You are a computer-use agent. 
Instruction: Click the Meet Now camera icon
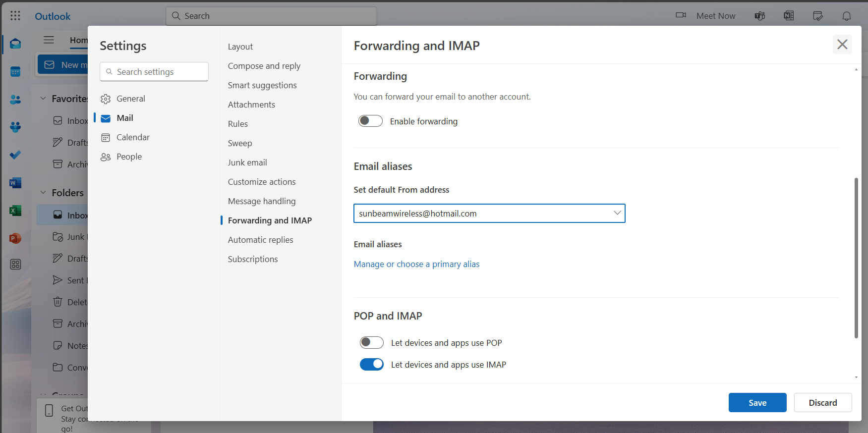[x=681, y=15]
